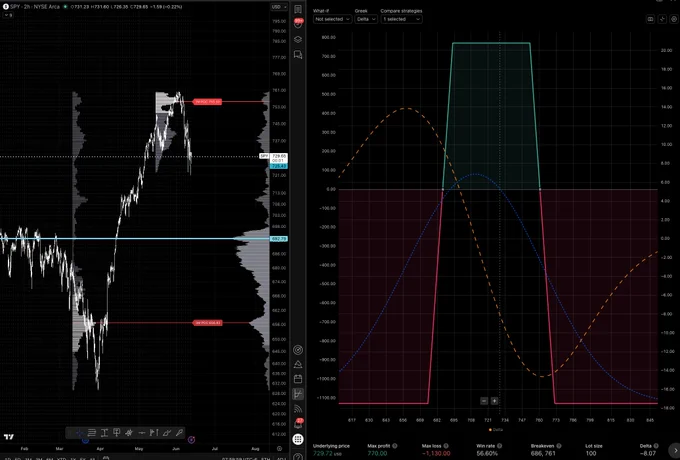Select the text-height measure tool in floating toolbar
The image size is (680, 460).
coord(104,433)
